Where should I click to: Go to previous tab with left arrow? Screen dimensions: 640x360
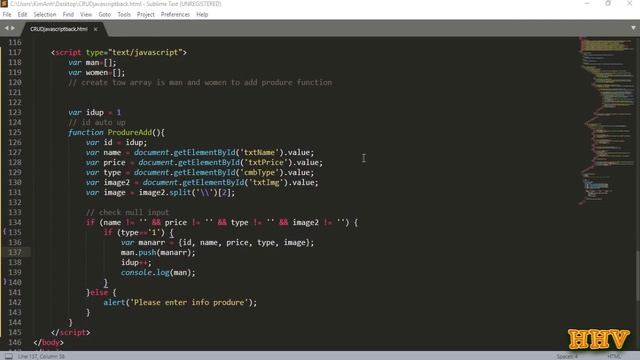tap(6, 28)
